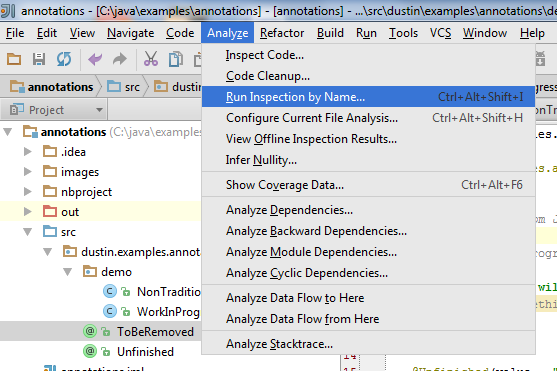The height and width of the screenshot is (371, 557).
Task: Expand the out folder node
Action: coord(28,211)
